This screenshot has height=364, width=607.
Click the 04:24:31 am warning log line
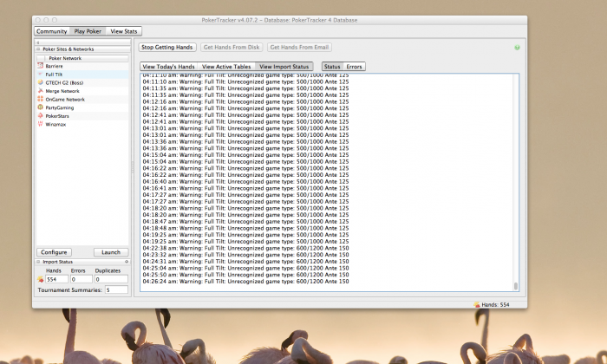(245, 261)
